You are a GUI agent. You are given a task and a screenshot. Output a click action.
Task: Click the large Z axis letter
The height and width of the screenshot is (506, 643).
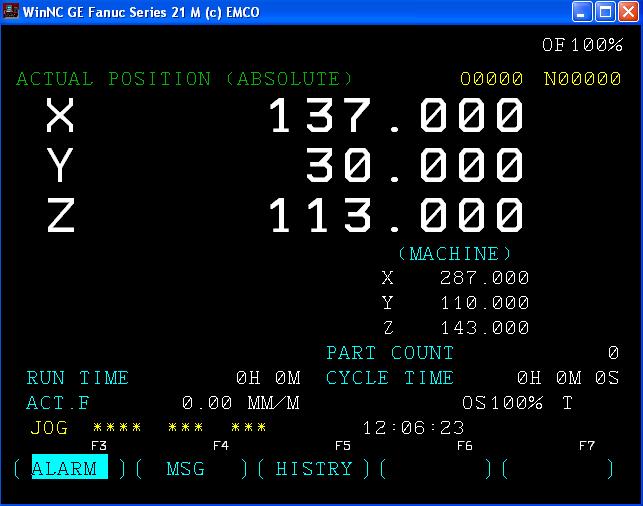click(61, 215)
